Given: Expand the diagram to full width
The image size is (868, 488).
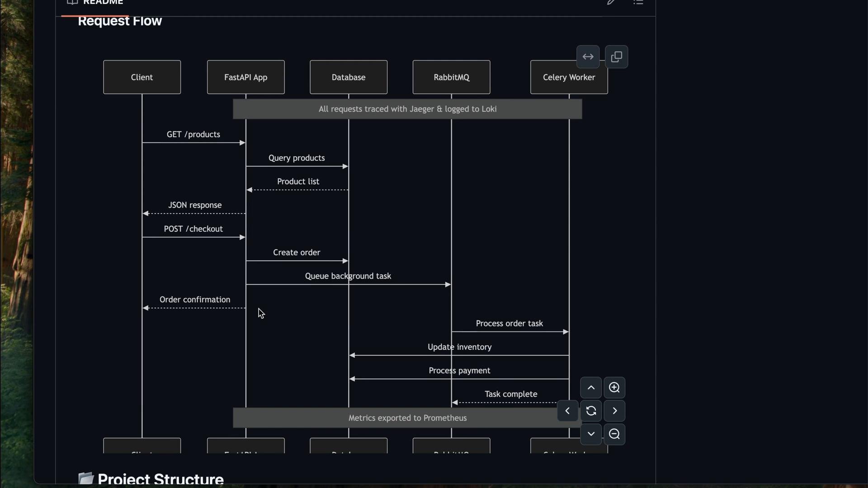Looking at the screenshot, I should [x=588, y=56].
